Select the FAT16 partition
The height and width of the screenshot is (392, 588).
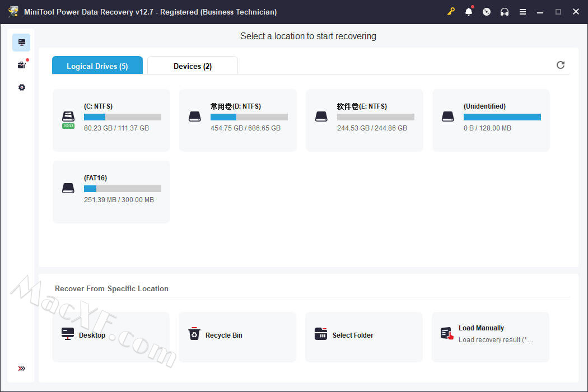point(111,192)
